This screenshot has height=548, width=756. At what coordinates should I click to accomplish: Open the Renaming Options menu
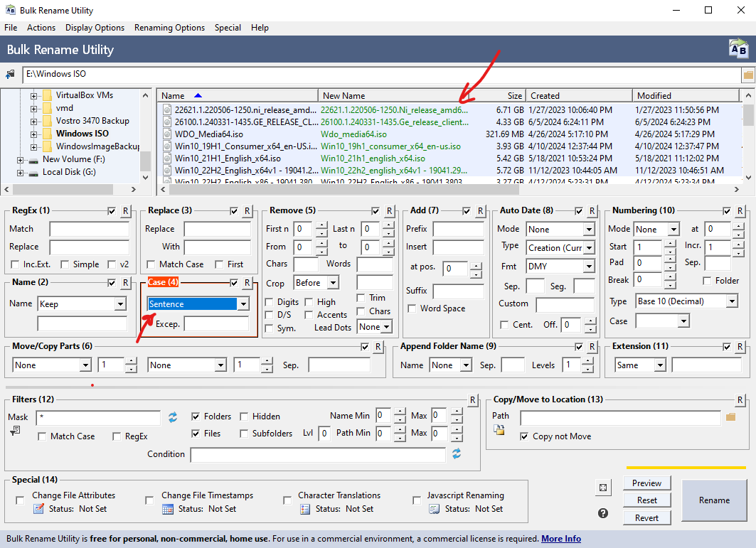(x=170, y=28)
